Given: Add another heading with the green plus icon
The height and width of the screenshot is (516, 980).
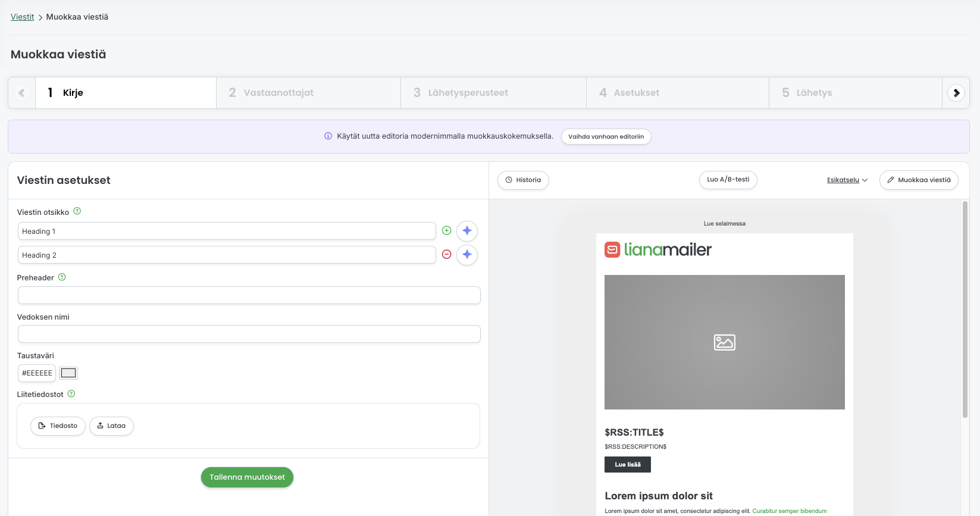Looking at the screenshot, I should 447,231.
